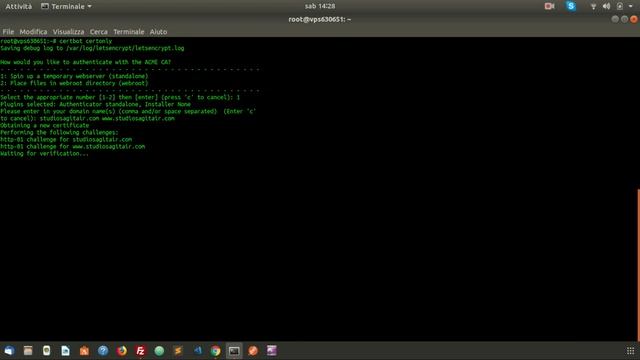Expand the Terminale app menu in top panel
Screen dimensions: 640x360
click(x=66, y=7)
